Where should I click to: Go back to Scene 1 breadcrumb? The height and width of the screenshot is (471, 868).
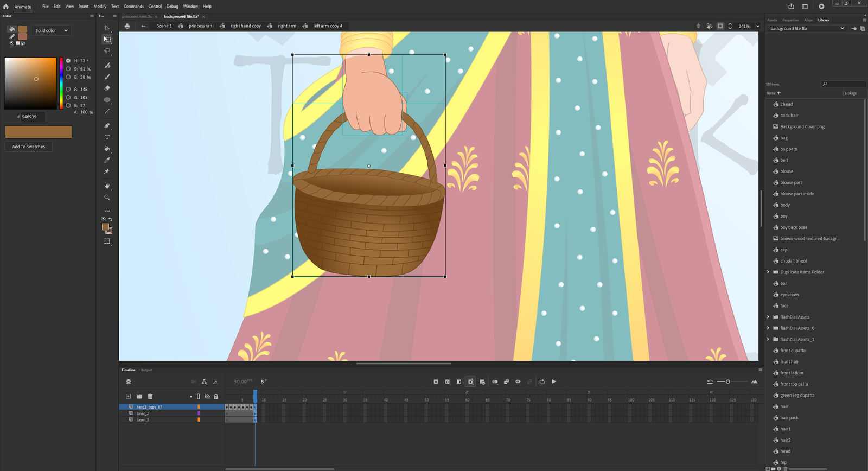click(x=164, y=26)
